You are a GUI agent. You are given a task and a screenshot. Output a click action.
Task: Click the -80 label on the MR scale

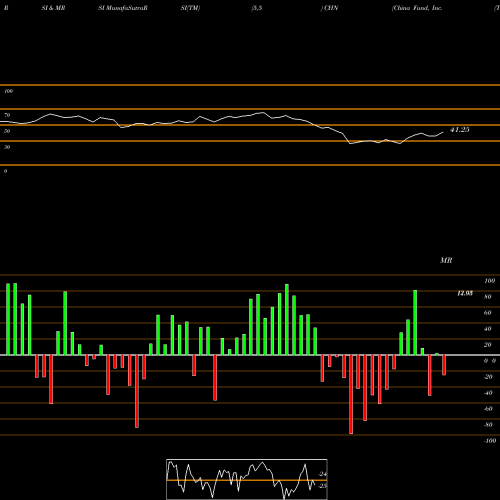(488, 425)
